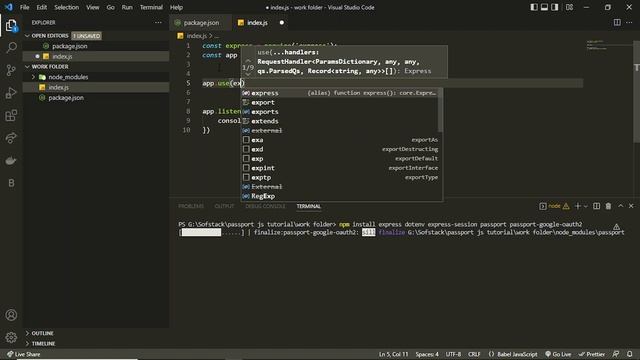Open the Search view in activity bar
This screenshot has height=360, width=640.
coord(11,48)
